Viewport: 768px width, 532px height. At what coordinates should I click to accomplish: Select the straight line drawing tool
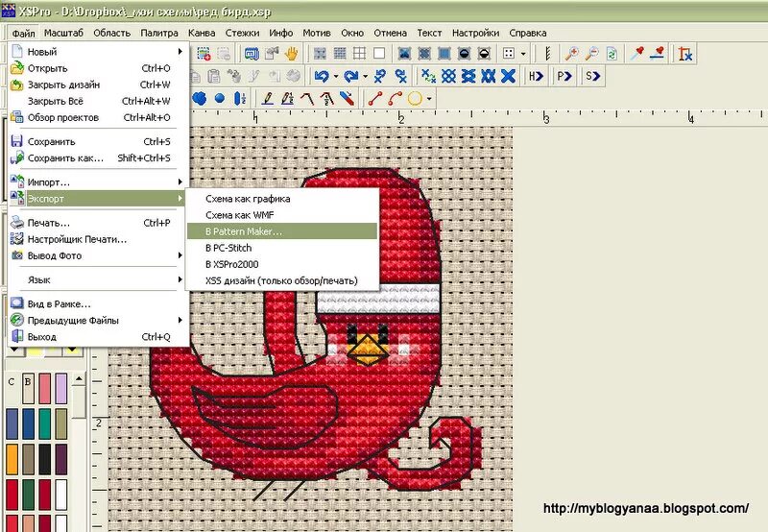[x=375, y=99]
